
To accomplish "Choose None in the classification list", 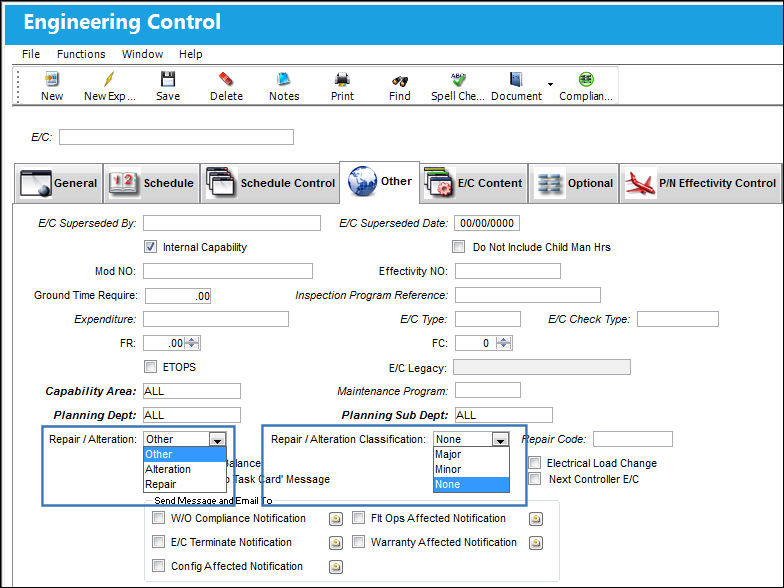I will coord(471,484).
